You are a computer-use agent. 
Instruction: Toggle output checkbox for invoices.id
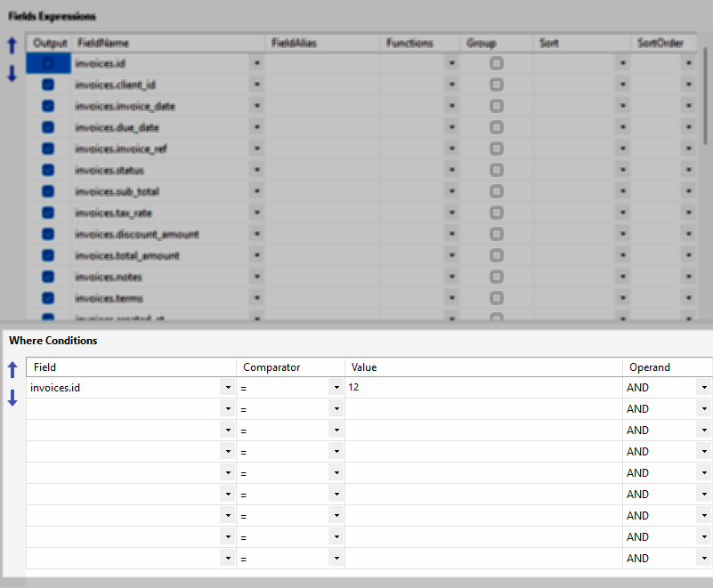pos(48,63)
